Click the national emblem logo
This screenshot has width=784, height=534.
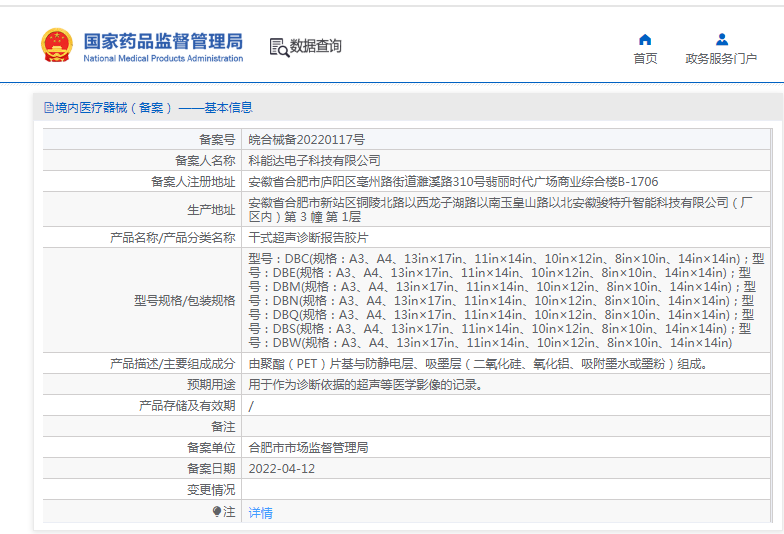coord(56,46)
